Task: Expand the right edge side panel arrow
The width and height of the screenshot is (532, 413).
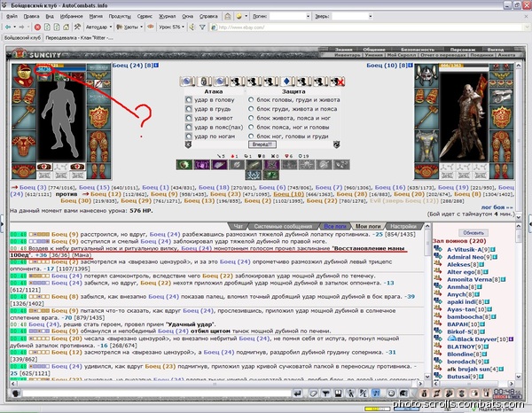Action: coord(530,222)
